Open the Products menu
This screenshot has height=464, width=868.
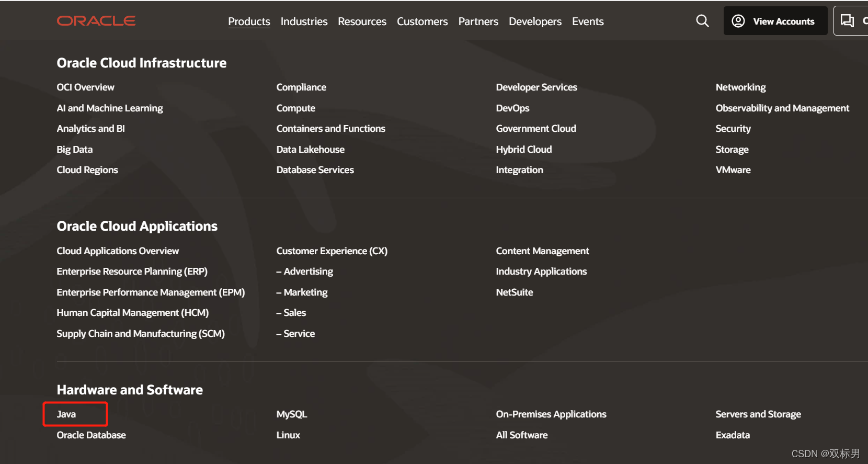(x=249, y=21)
